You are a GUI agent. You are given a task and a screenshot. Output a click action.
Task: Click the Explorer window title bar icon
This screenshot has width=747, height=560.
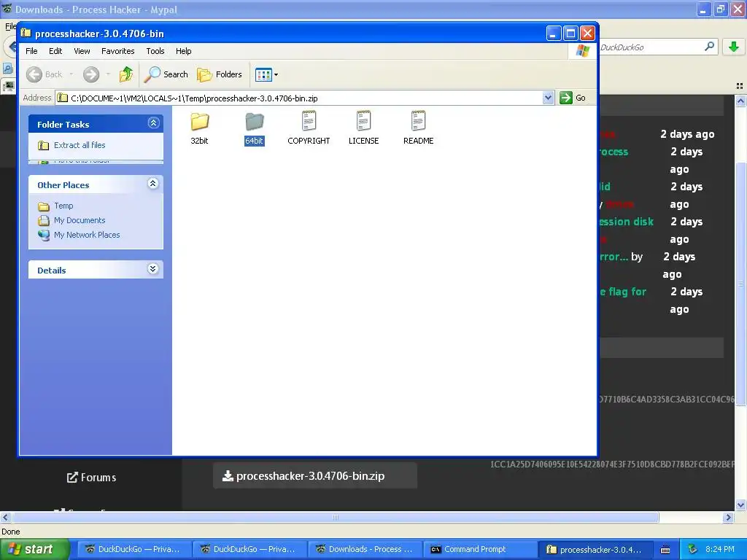[26, 33]
